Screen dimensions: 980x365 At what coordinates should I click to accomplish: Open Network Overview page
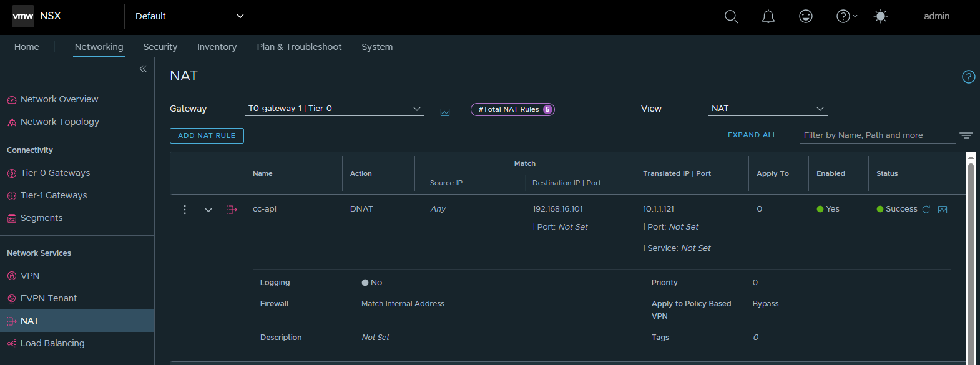tap(59, 99)
